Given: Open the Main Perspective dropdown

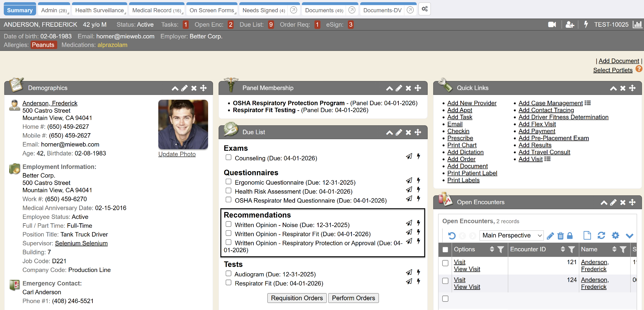Looking at the screenshot, I should point(511,235).
